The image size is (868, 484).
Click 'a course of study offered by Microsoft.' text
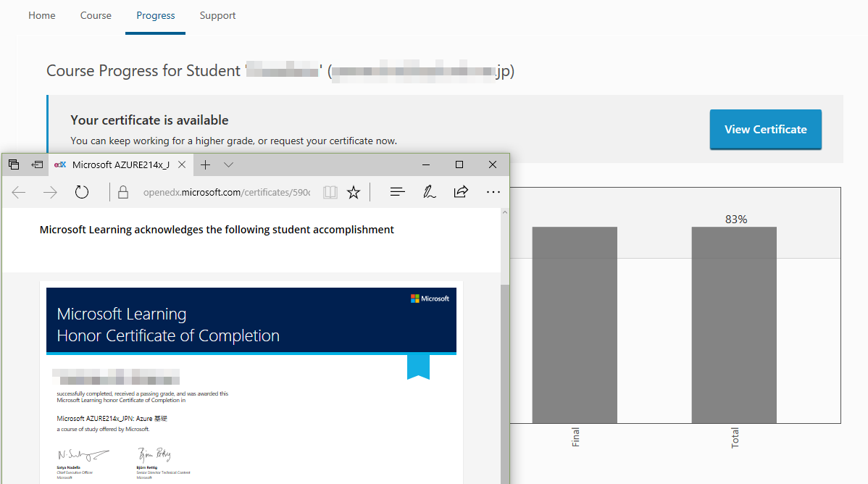pos(103,429)
